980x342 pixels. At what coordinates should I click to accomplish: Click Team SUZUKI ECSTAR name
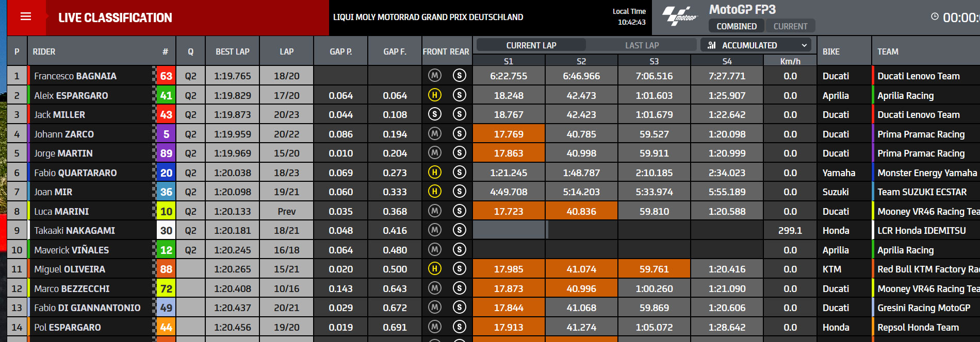tap(922, 192)
